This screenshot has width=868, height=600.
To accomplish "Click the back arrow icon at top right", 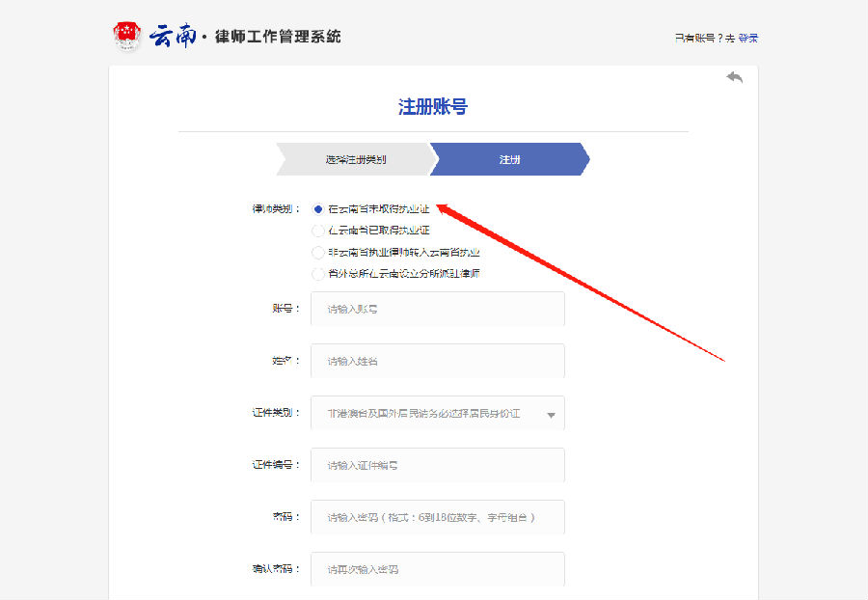I will tap(735, 77).
